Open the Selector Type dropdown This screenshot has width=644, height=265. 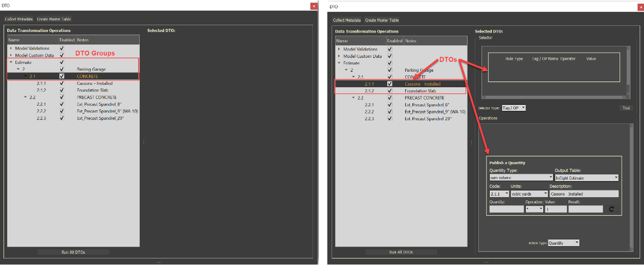(514, 108)
